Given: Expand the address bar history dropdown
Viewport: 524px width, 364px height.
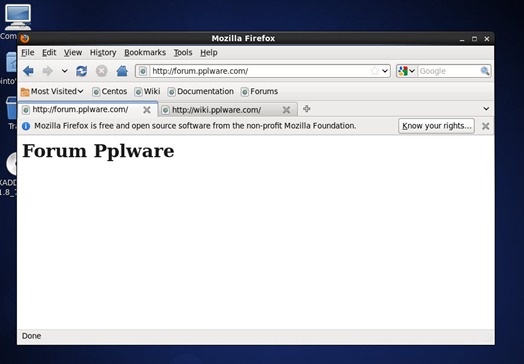Looking at the screenshot, I should click(385, 71).
